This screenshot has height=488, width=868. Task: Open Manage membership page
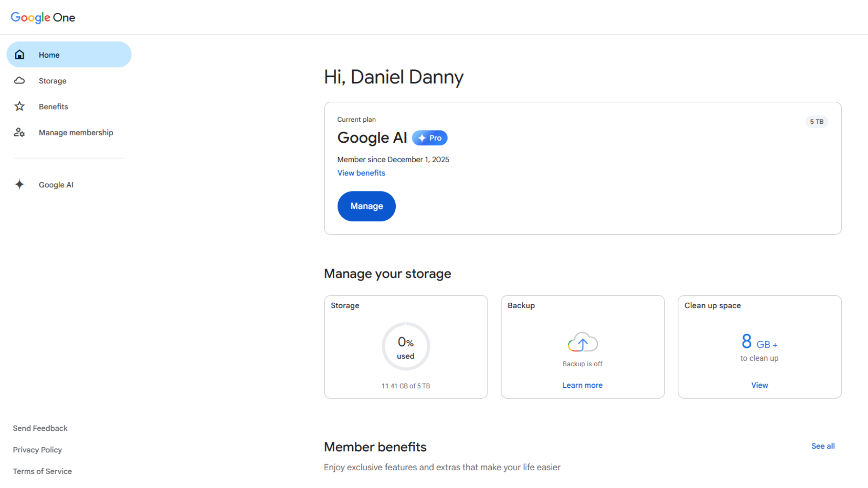(x=69, y=132)
